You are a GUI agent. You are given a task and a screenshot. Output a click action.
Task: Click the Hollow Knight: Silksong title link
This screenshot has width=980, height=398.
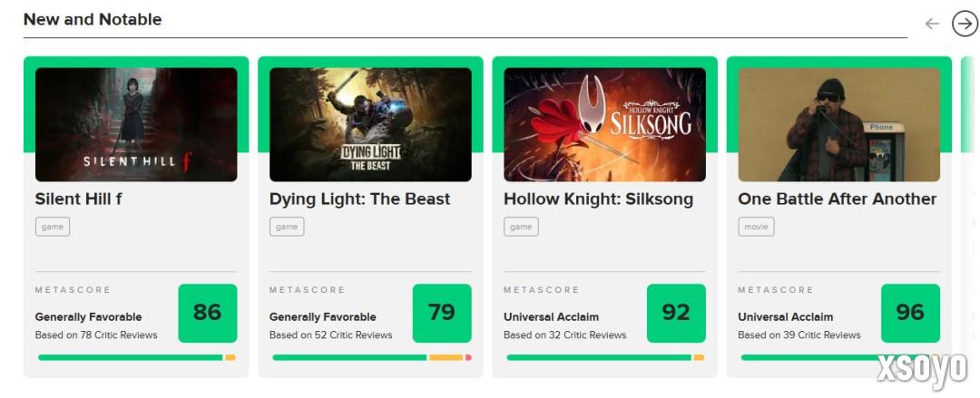[598, 199]
